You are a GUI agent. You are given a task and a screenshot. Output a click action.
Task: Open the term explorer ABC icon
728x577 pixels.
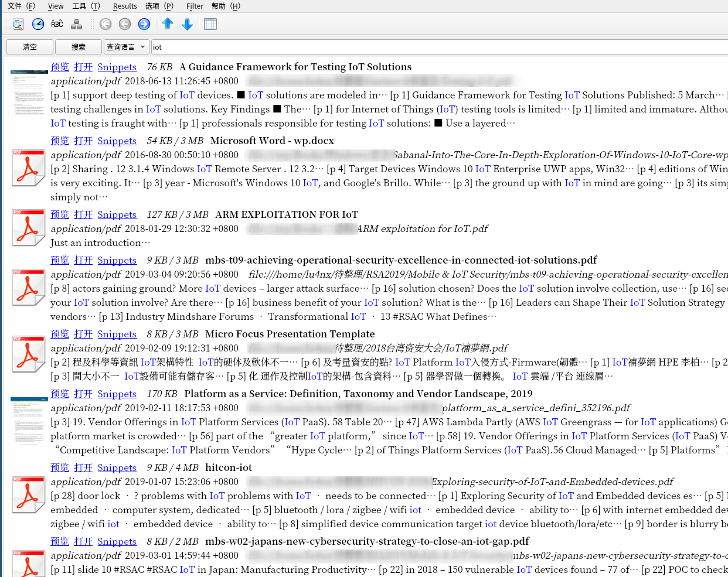(57, 24)
